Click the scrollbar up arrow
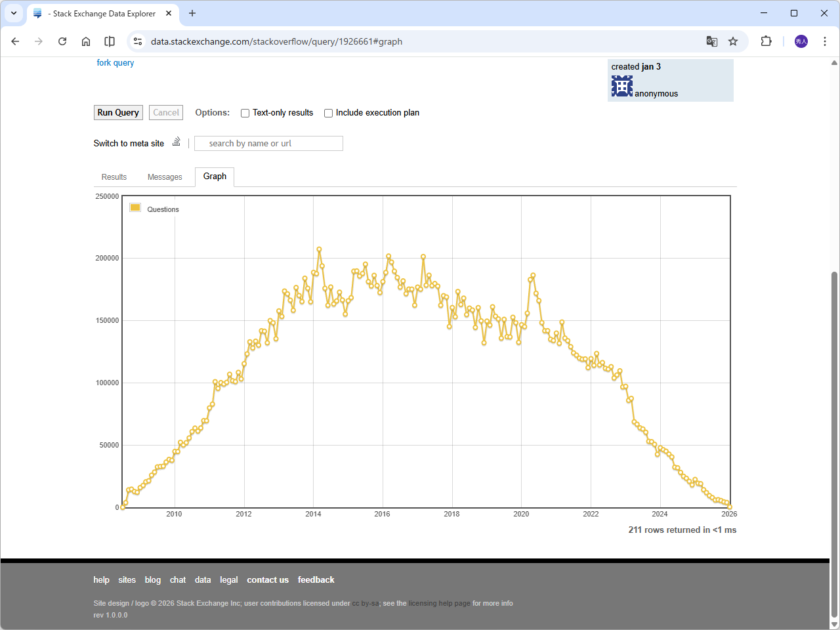The image size is (840, 630). point(835,63)
